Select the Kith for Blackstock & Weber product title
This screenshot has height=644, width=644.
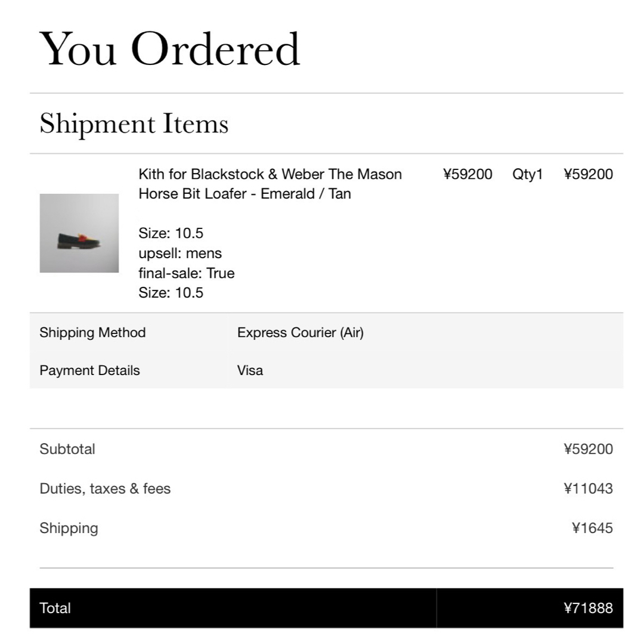point(270,184)
